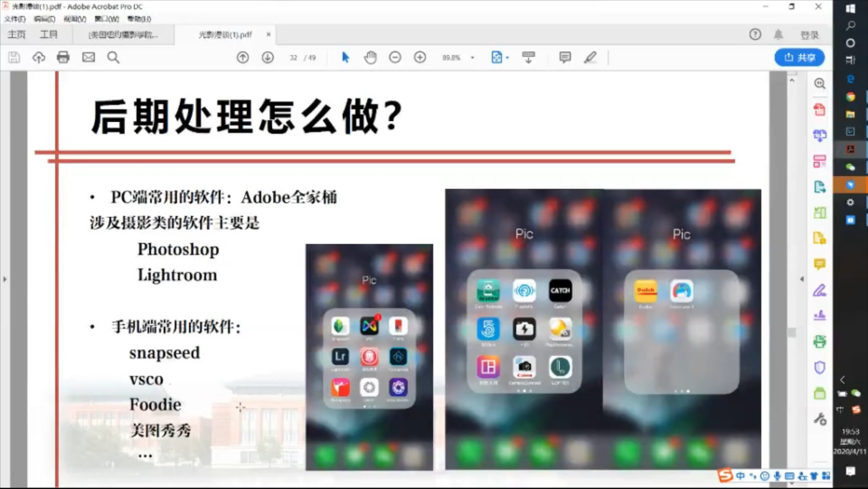868x489 pixels.
Task: Click the vertical scrollbar up arrow
Action: pyautogui.click(x=791, y=79)
